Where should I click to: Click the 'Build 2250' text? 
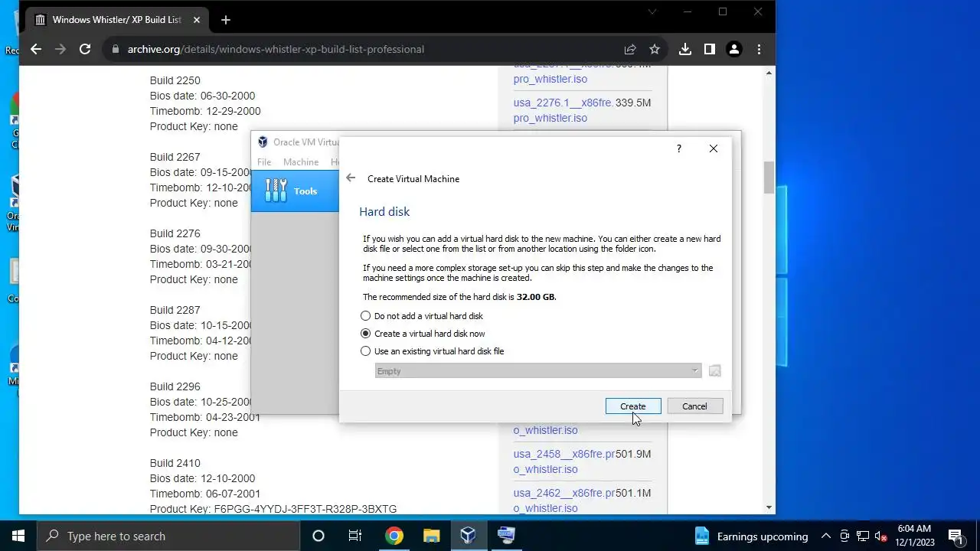175,80
